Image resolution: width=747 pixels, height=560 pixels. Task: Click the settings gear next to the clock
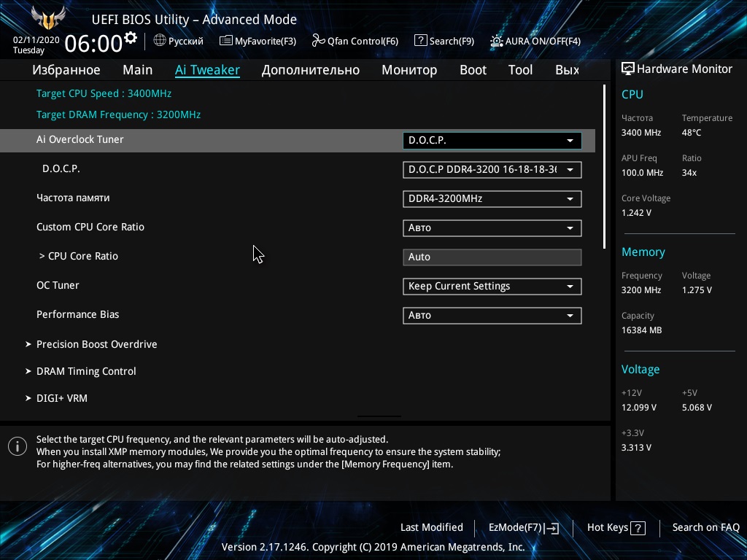click(x=131, y=38)
